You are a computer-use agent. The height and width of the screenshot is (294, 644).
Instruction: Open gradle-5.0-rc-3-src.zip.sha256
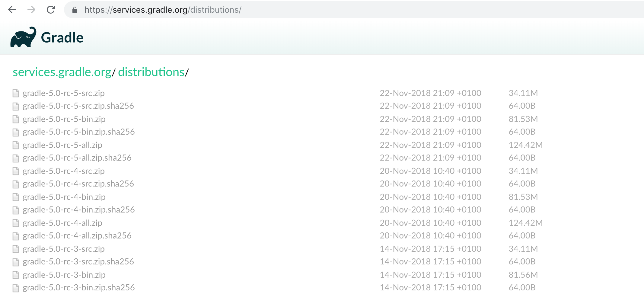click(x=78, y=261)
